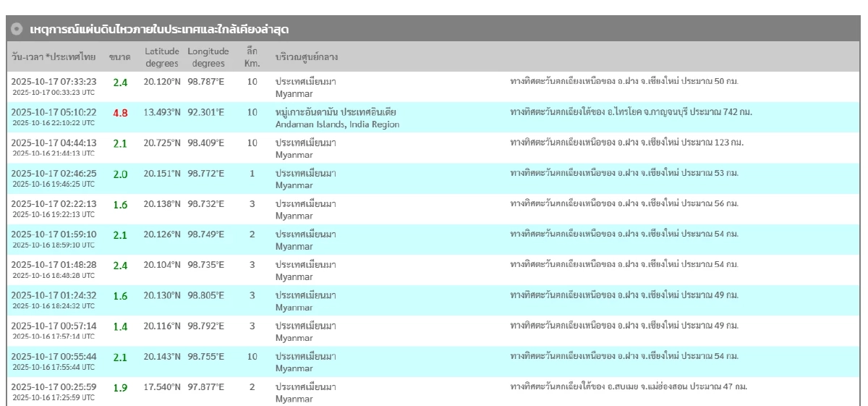Select the 1.4 magnitude earthquake value

[120, 326]
